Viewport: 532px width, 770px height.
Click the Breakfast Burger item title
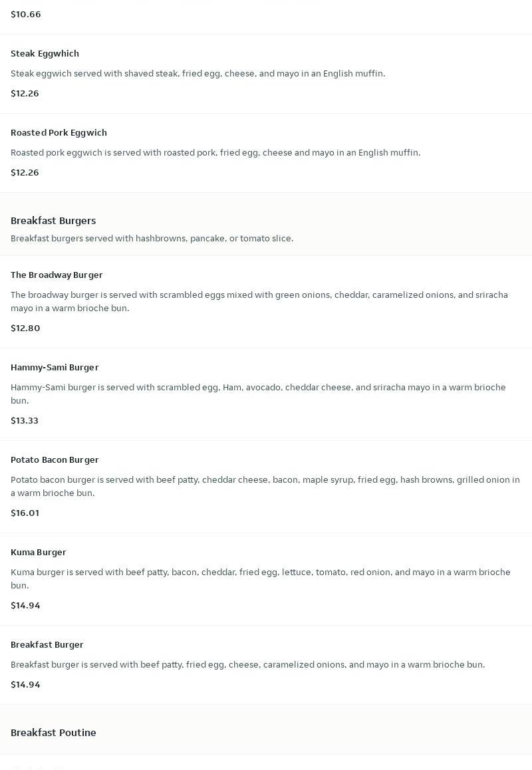coord(47,644)
